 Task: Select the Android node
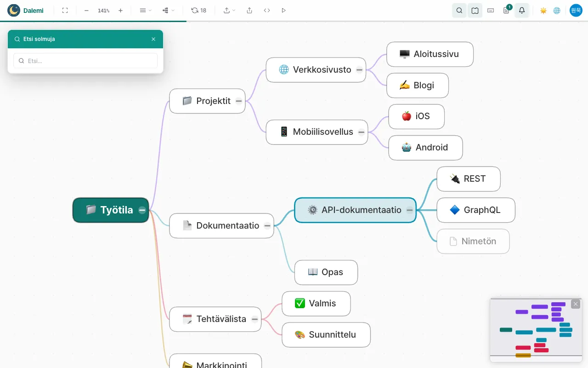[425, 148]
